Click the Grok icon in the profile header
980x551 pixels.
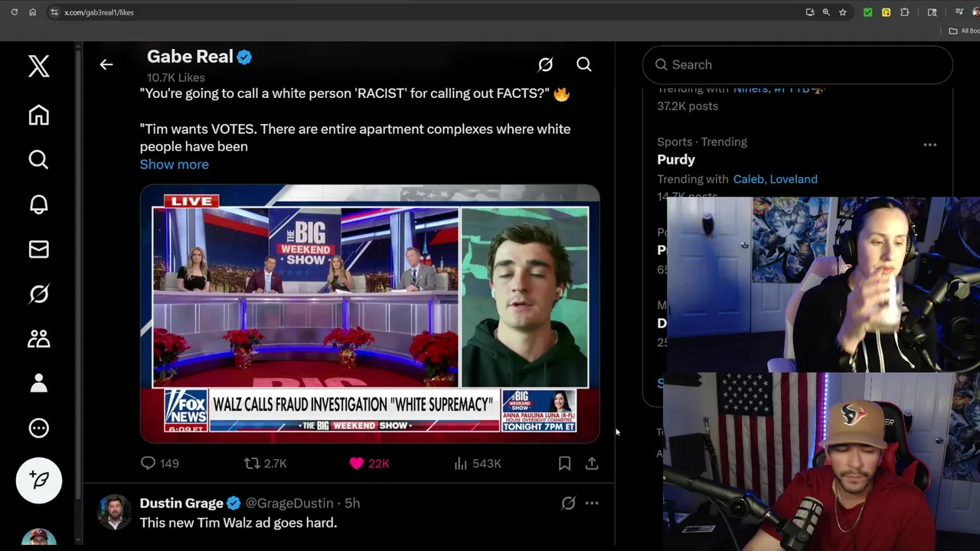click(x=545, y=65)
